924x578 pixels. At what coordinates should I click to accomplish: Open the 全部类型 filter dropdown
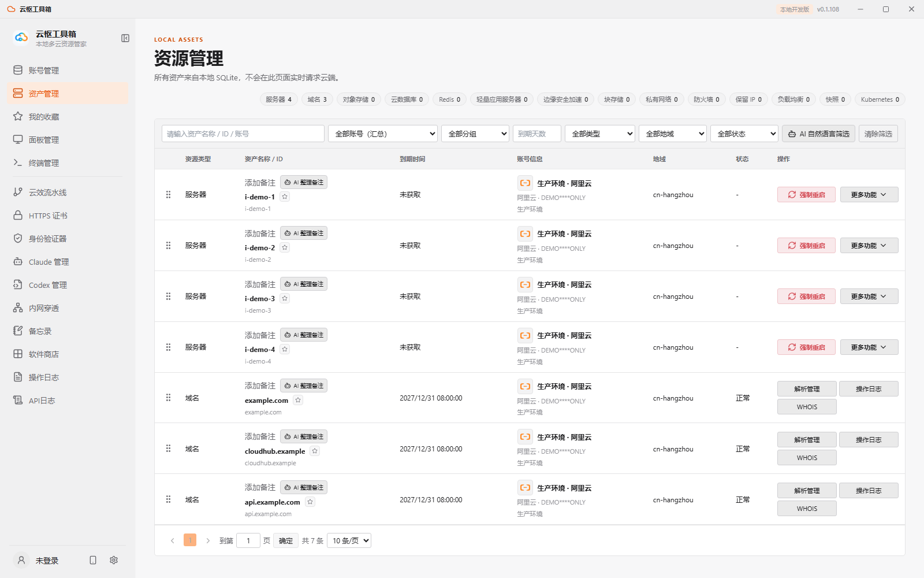[600, 134]
